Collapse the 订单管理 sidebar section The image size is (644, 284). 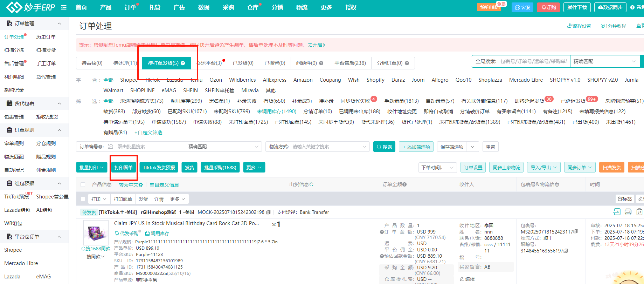pyautogui.click(x=59, y=23)
